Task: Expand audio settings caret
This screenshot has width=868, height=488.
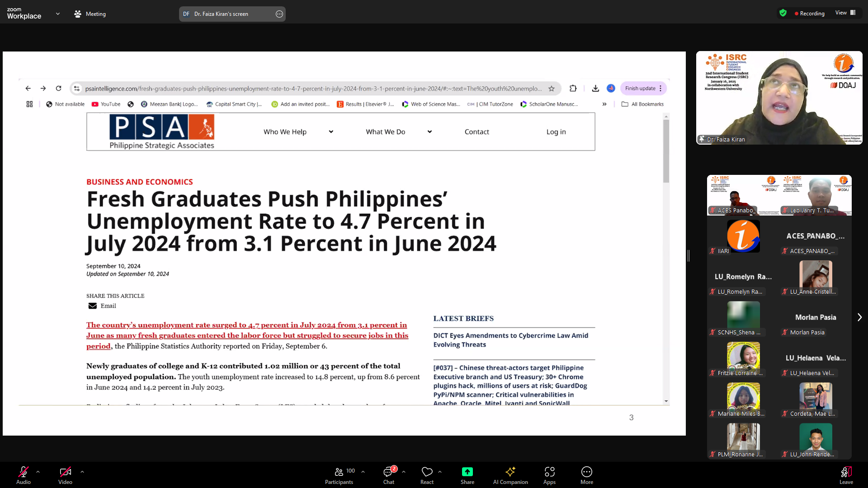Action: tap(38, 472)
